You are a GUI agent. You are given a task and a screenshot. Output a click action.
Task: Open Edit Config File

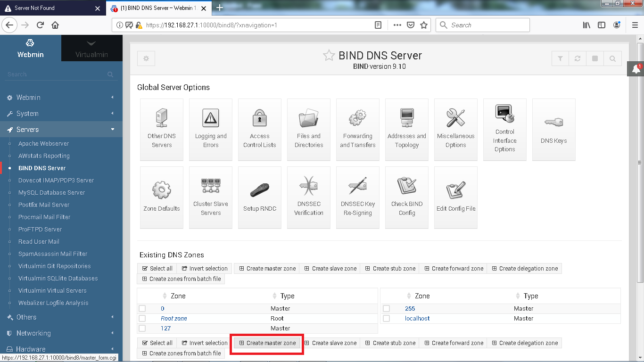(456, 197)
